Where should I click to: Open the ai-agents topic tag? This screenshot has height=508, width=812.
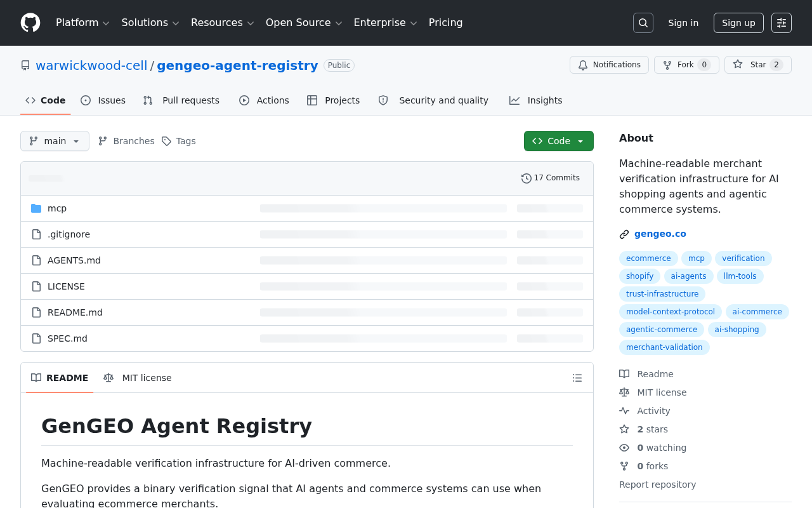pyautogui.click(x=688, y=276)
